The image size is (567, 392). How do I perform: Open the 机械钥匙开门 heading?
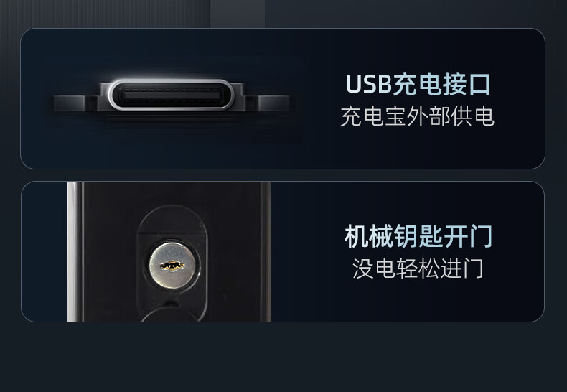pyautogui.click(x=418, y=236)
